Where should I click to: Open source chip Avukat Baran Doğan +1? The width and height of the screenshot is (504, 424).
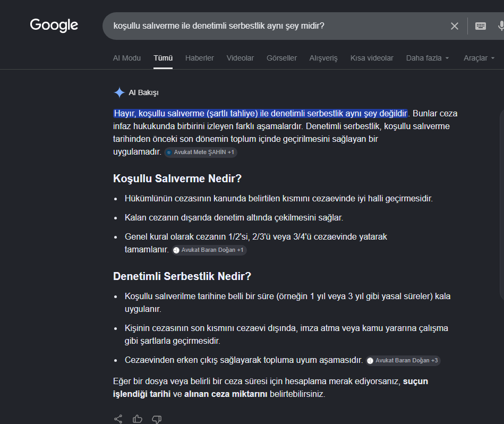tap(209, 250)
